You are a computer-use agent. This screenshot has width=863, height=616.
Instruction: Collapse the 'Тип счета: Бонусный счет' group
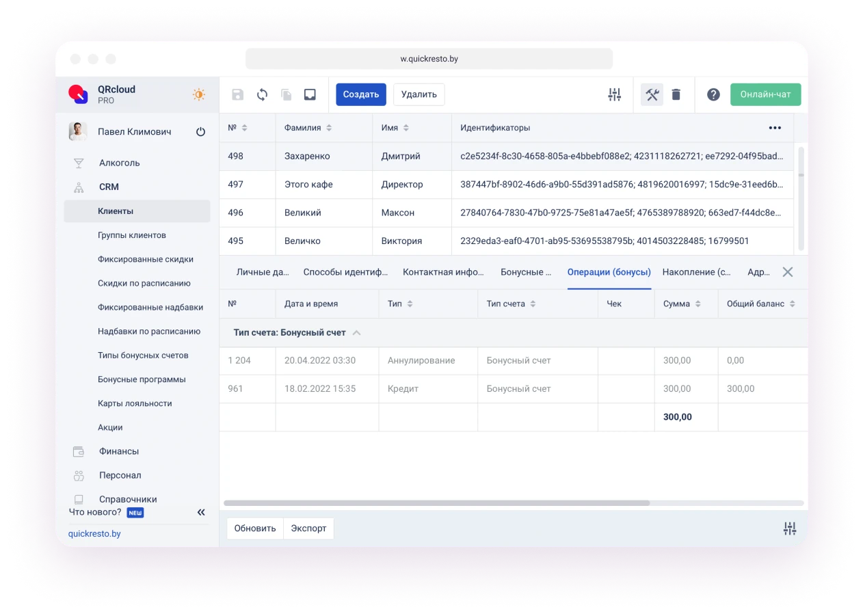pos(356,332)
